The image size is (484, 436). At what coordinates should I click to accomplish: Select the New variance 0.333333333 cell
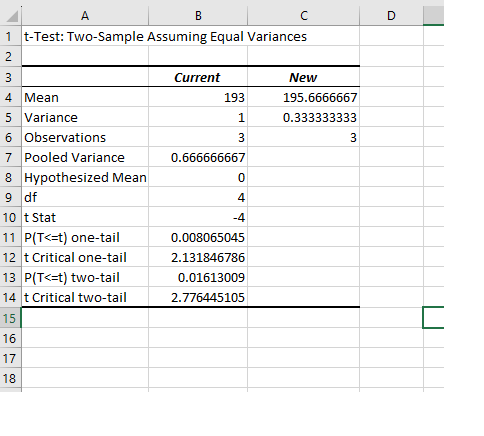coord(304,117)
